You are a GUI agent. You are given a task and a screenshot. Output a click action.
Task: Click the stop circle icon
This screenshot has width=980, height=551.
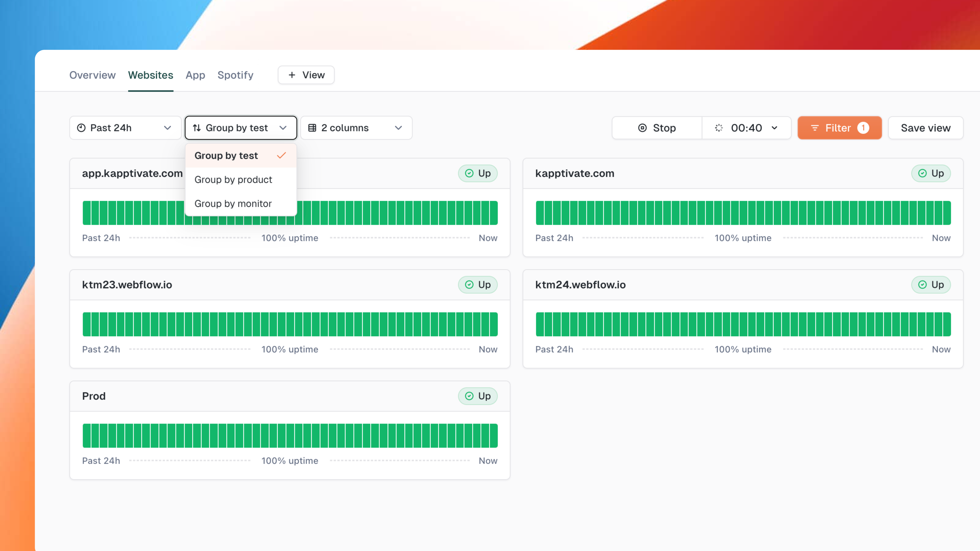642,128
